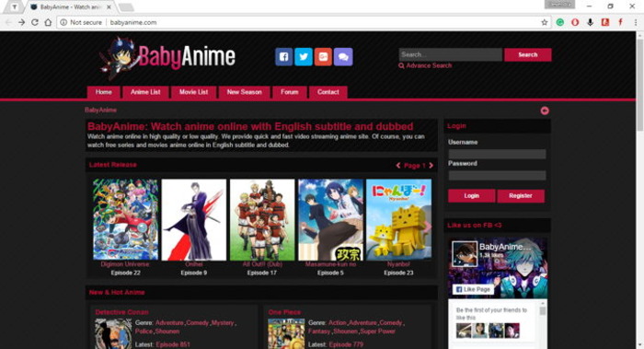Viewport: 644px width, 349px height.
Task: Go to previous page of Latest Release
Action: pos(398,165)
